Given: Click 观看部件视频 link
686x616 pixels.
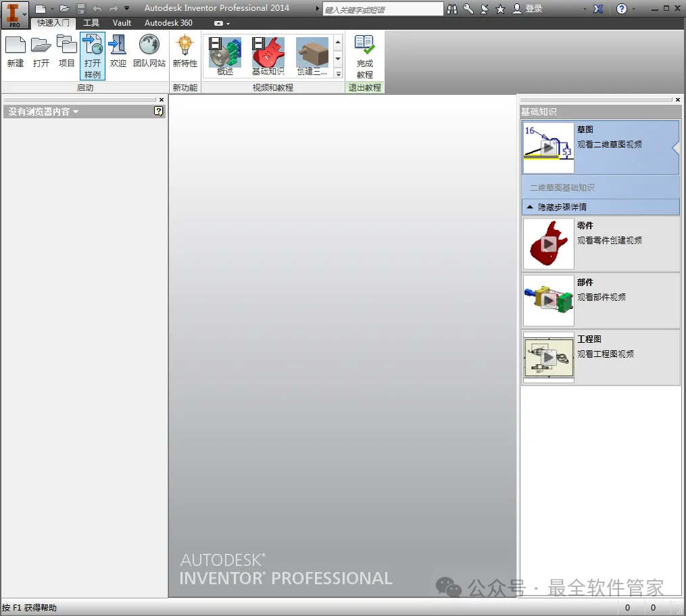Looking at the screenshot, I should pyautogui.click(x=601, y=297).
